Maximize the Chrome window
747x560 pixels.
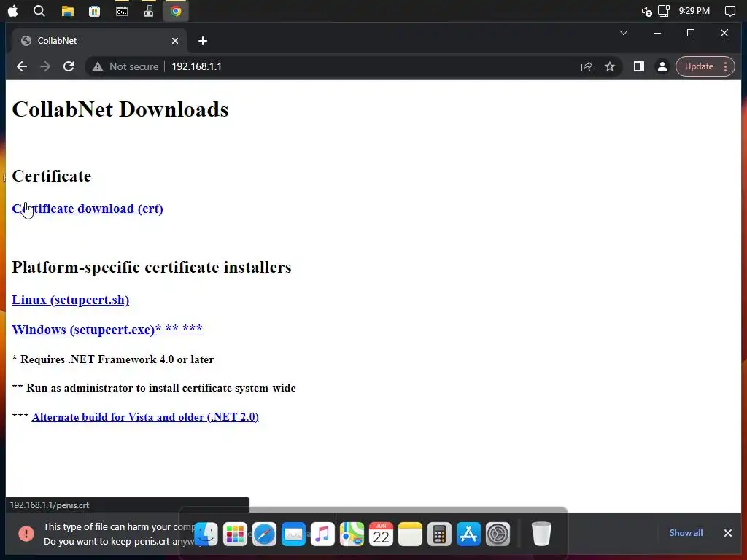(x=691, y=33)
